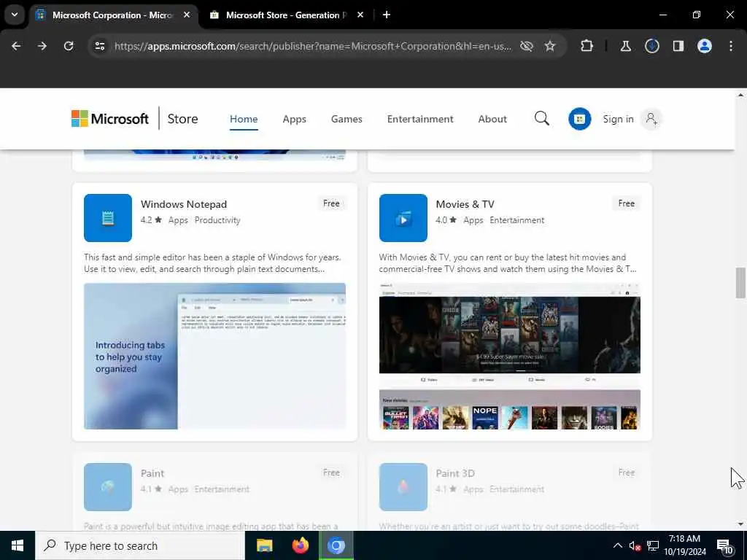
Task: Toggle the browser side panel
Action: point(678,46)
